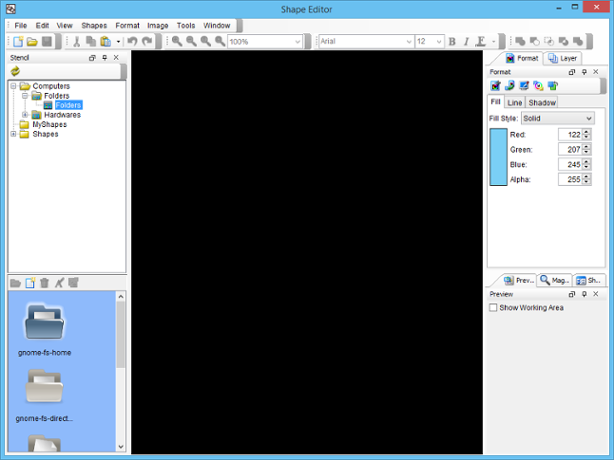Image resolution: width=614 pixels, height=460 pixels.
Task: Open the Fill Style Solid dropdown
Action: 558,118
